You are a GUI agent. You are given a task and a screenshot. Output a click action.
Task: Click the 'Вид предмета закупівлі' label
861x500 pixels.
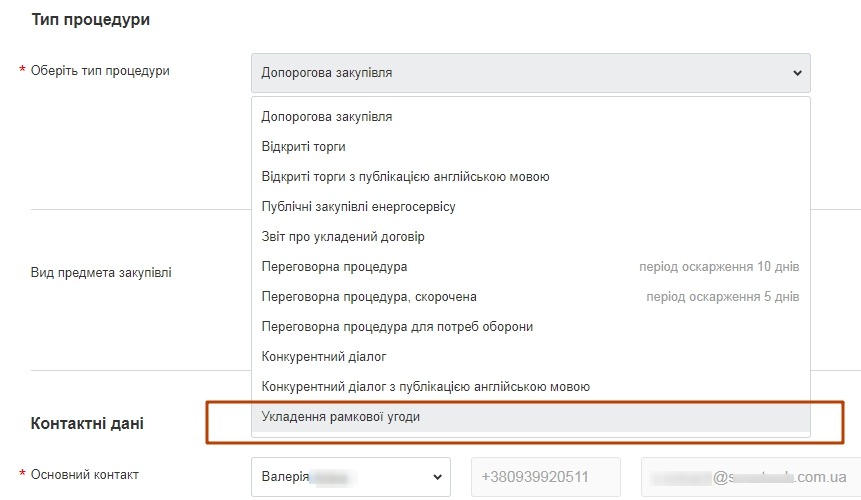101,272
